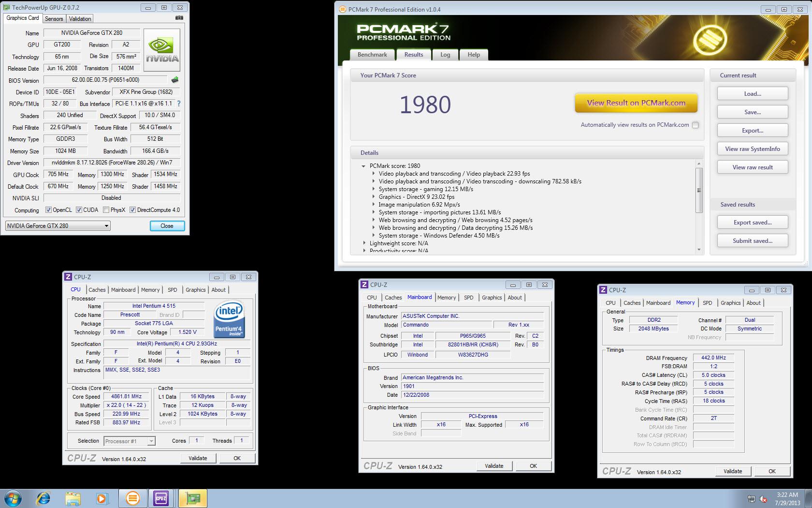This screenshot has width=812, height=508.
Task: Switch to the Sensors tab in GPU-Z
Action: pyautogui.click(x=54, y=19)
